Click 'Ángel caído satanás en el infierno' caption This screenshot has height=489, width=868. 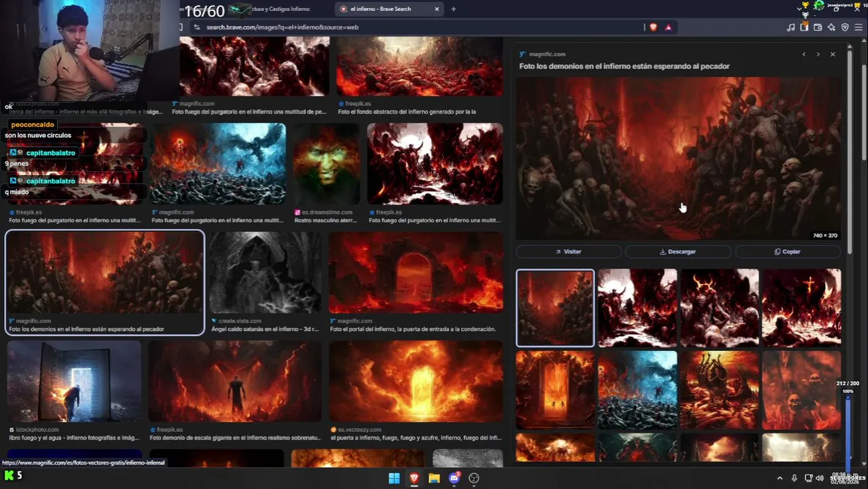click(265, 329)
